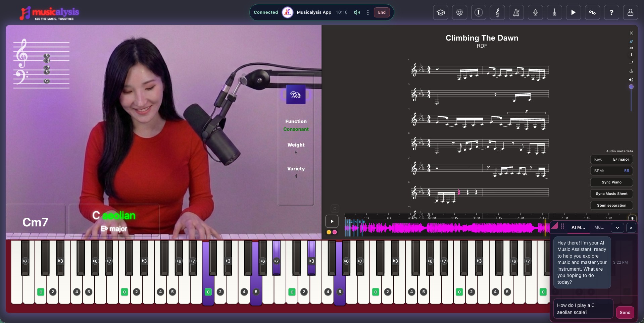Click the treble clef notation icon
Image resolution: width=644 pixels, height=323 pixels.
click(497, 12)
